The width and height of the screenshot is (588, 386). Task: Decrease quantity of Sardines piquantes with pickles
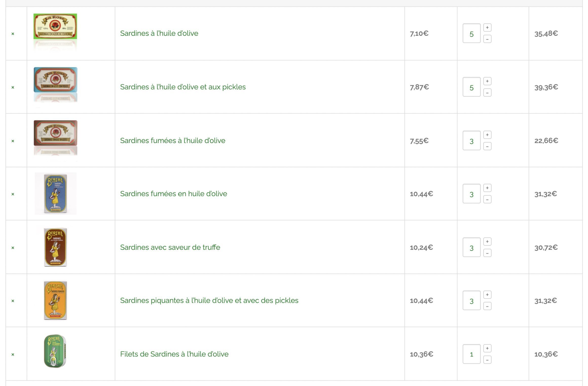(487, 306)
